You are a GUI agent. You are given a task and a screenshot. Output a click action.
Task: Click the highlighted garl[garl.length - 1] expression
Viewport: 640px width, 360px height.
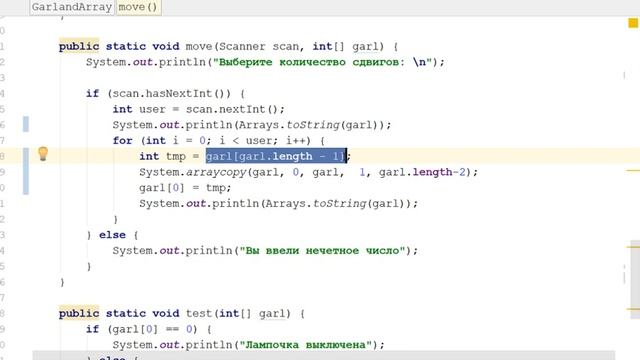point(276,156)
